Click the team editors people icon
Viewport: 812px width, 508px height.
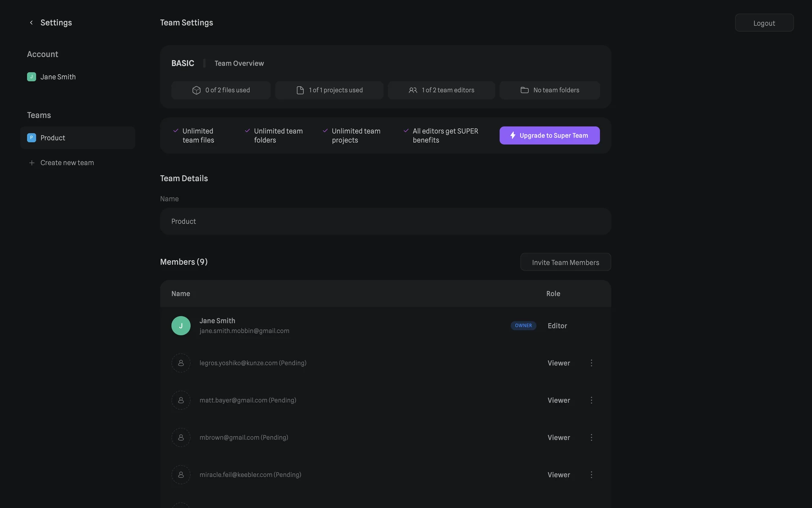click(x=413, y=90)
